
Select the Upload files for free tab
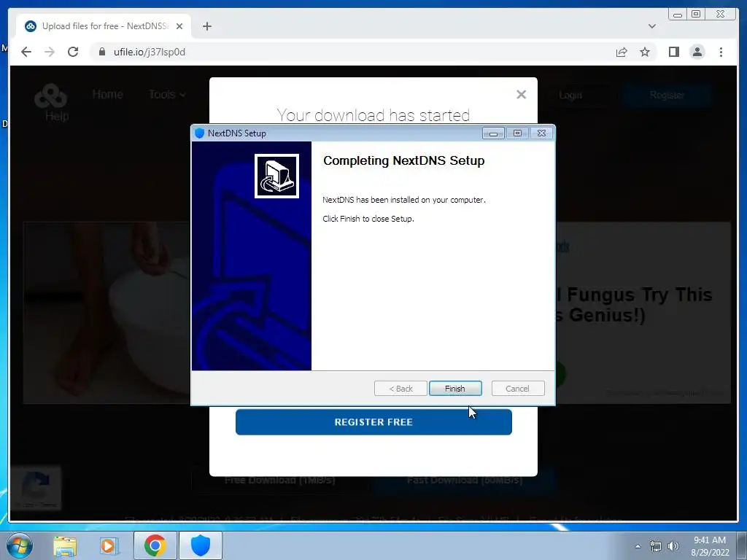(104, 26)
